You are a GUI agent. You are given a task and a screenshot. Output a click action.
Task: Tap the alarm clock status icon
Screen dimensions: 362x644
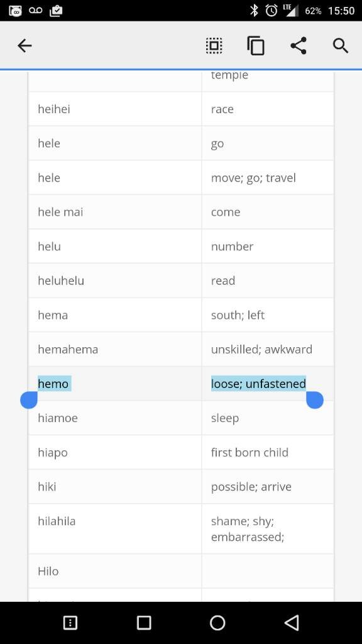271,11
